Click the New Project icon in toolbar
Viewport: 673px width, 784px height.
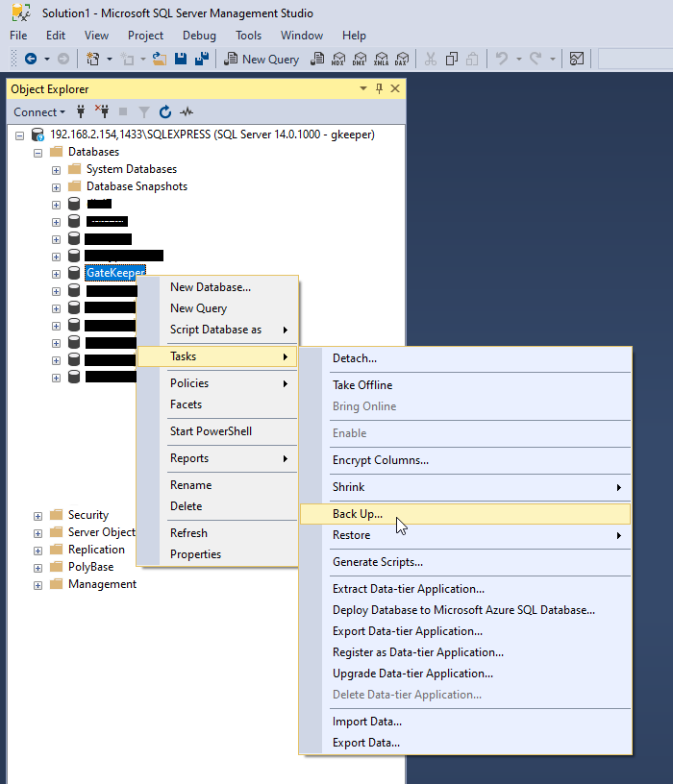coord(93,59)
